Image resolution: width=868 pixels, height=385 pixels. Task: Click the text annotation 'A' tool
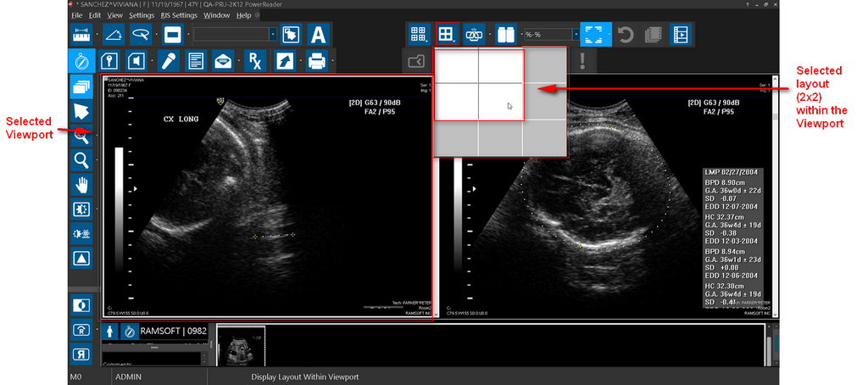318,35
